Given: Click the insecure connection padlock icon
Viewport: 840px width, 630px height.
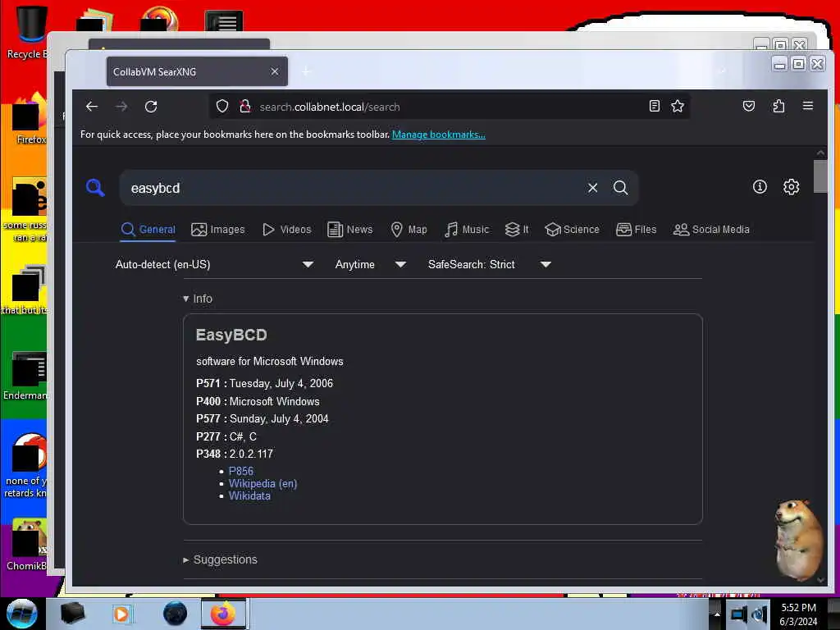Looking at the screenshot, I should (x=244, y=106).
